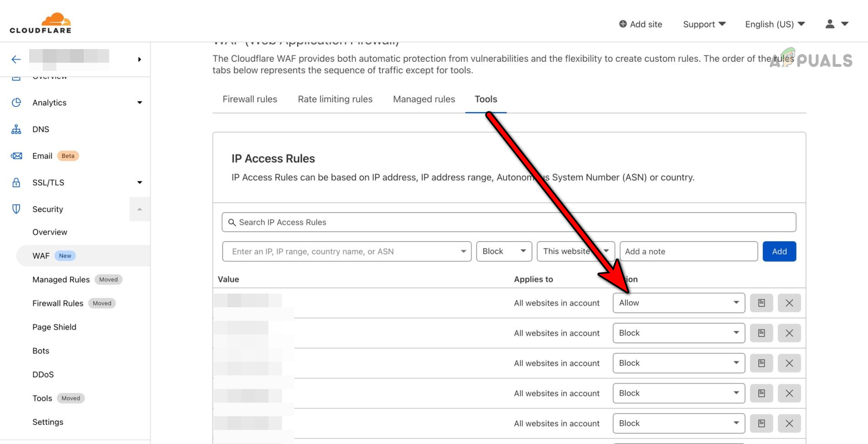This screenshot has height=444, width=868.
Task: Click the Cloudflare logo
Action: [40, 22]
